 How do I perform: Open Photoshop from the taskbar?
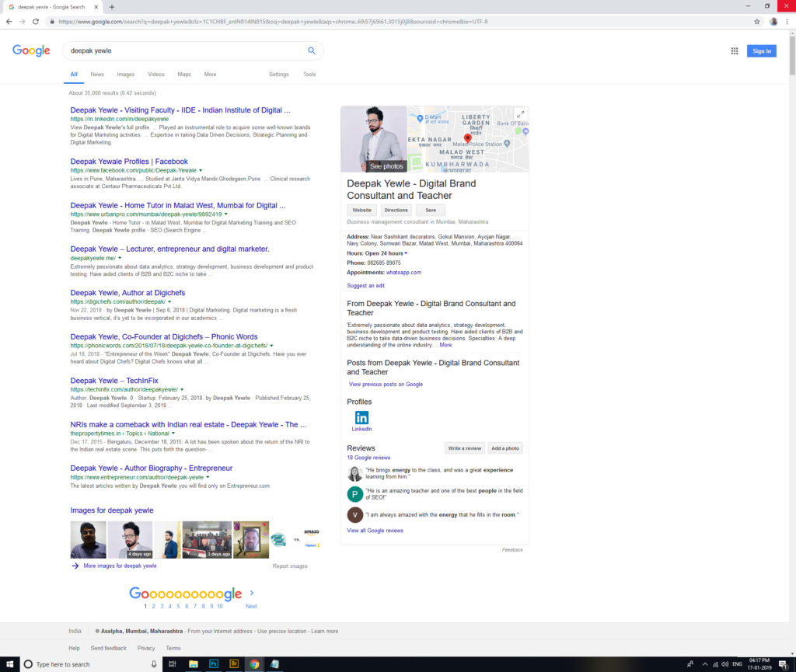pos(213,664)
